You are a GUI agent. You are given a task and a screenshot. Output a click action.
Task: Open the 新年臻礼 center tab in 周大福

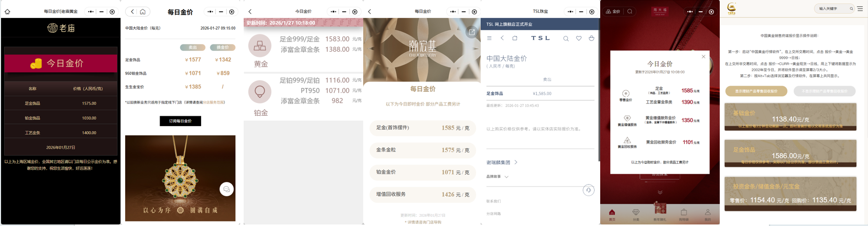point(660,212)
